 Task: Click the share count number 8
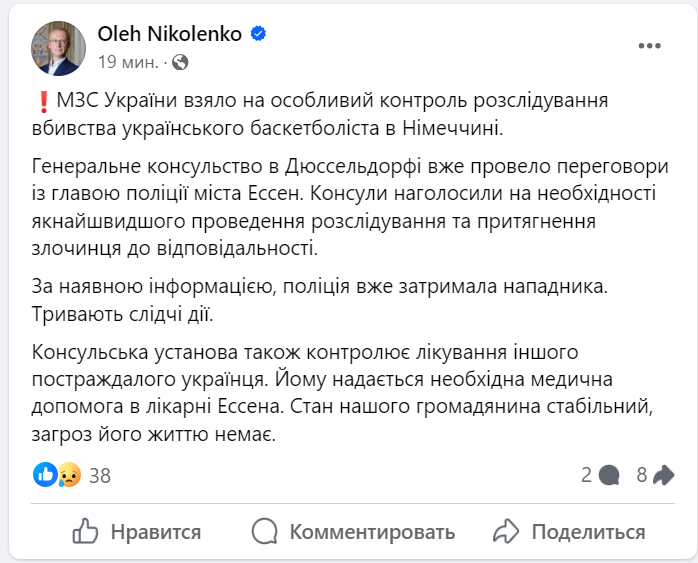point(642,475)
